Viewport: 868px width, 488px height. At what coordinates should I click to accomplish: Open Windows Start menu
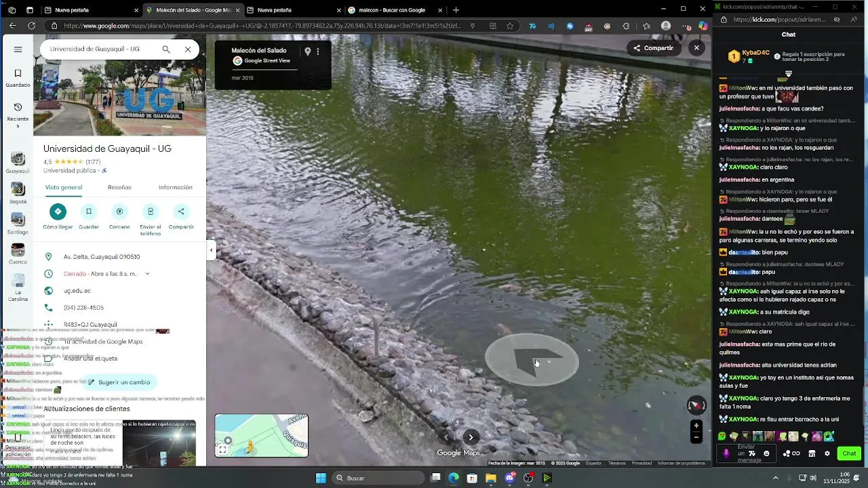pos(321,478)
